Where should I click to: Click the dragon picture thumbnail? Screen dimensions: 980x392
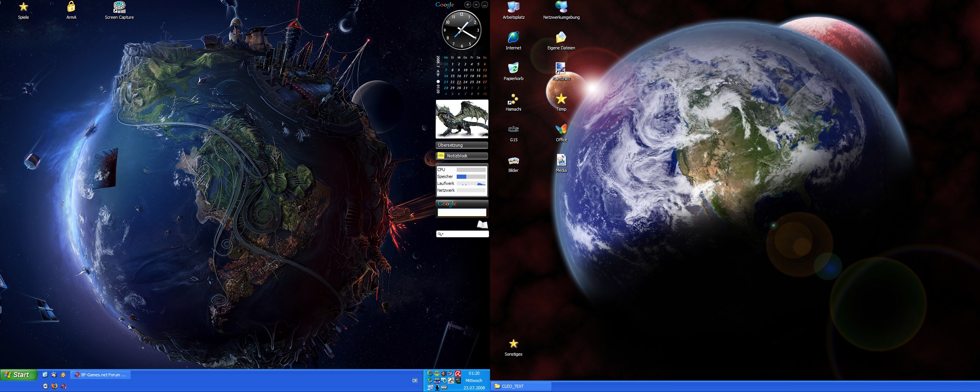(462, 119)
